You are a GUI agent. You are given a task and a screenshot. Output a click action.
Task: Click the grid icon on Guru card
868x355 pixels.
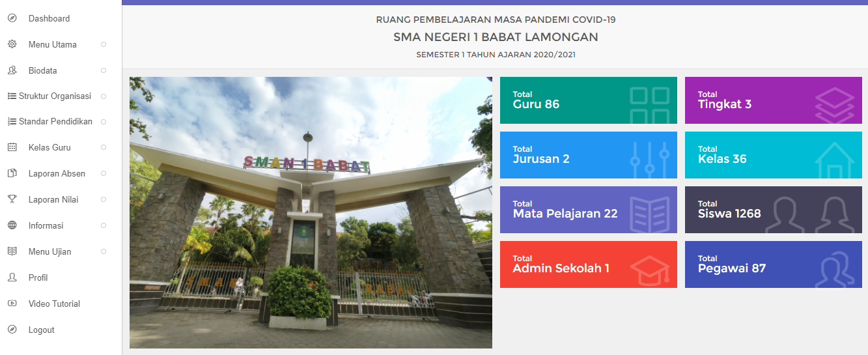point(649,105)
